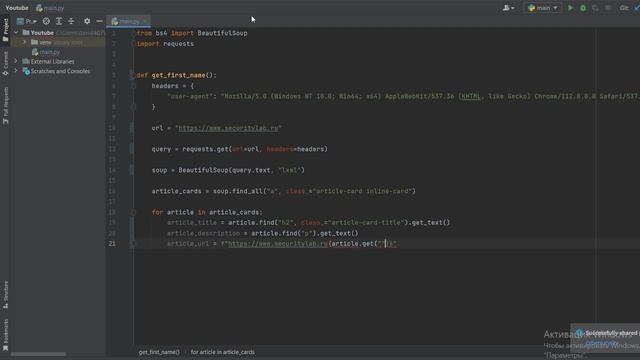Click line number 21 in the gutter
The image size is (640, 360).
[112, 244]
